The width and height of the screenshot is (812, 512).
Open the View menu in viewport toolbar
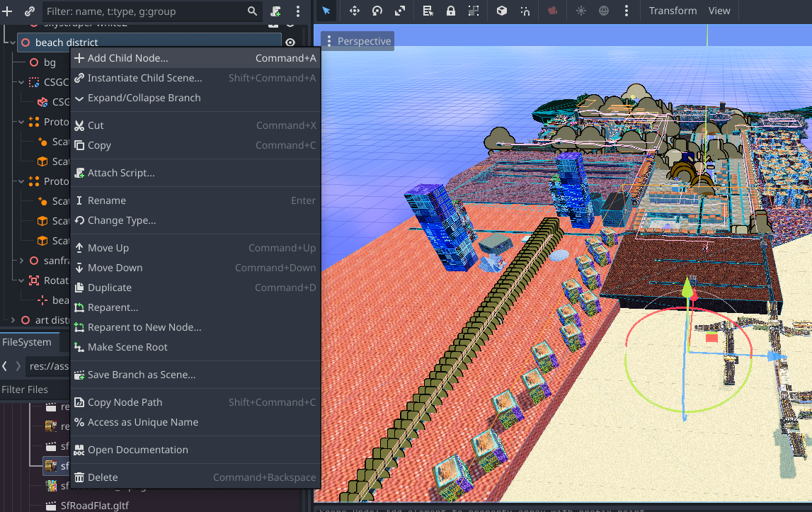719,11
